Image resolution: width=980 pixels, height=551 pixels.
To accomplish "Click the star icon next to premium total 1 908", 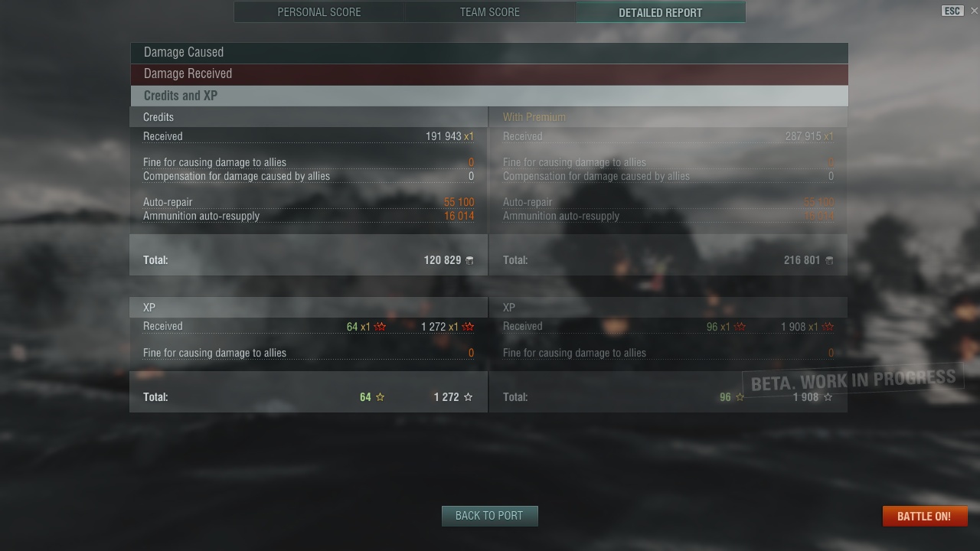I will coord(828,397).
